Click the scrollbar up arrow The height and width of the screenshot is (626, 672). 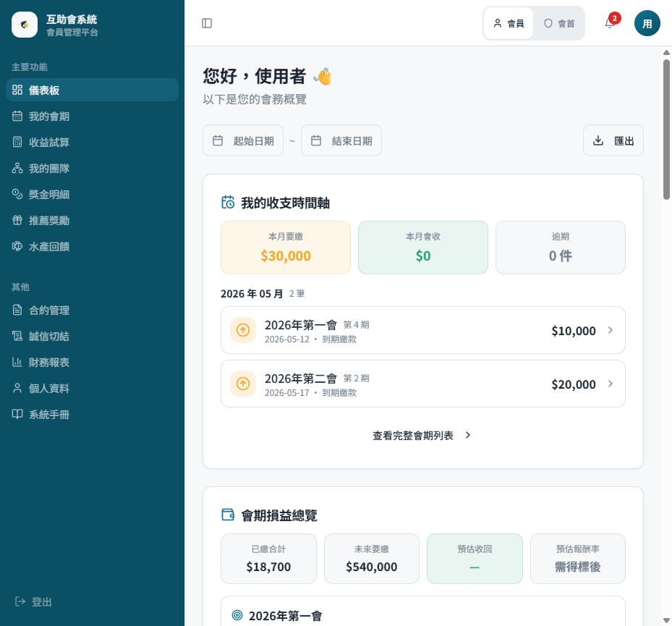pos(666,53)
